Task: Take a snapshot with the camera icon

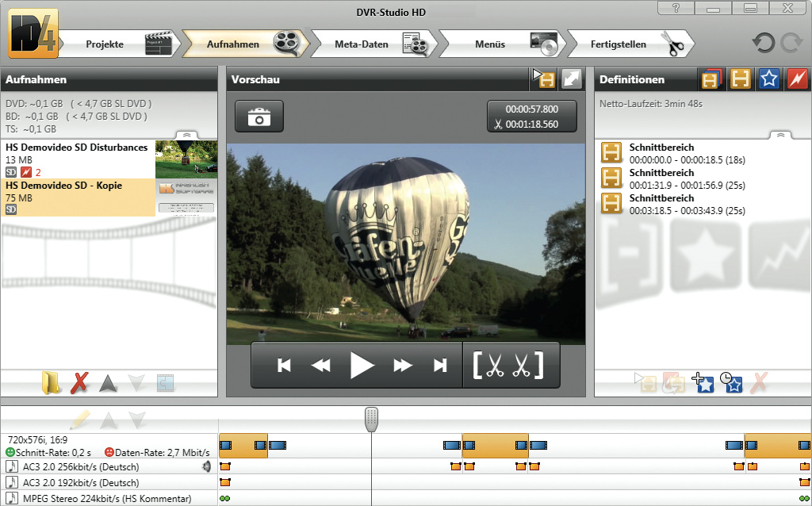Action: point(259,117)
